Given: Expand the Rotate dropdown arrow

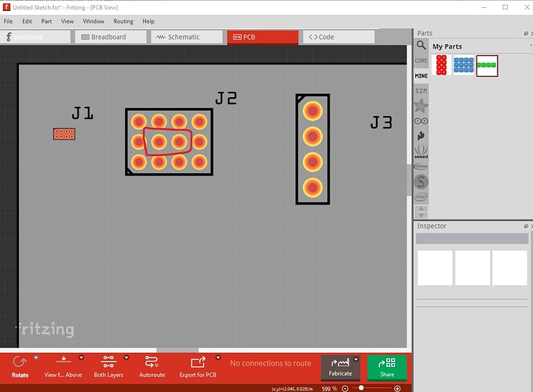Looking at the screenshot, I should click(x=36, y=358).
